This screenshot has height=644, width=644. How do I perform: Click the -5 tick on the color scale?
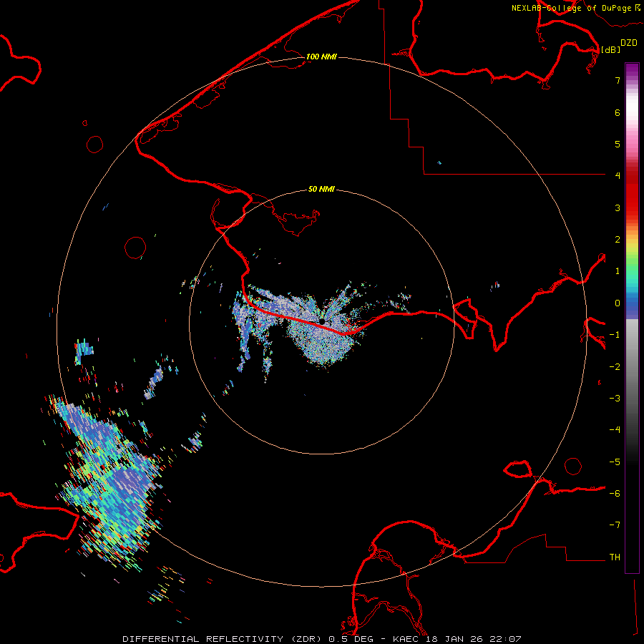pos(615,462)
